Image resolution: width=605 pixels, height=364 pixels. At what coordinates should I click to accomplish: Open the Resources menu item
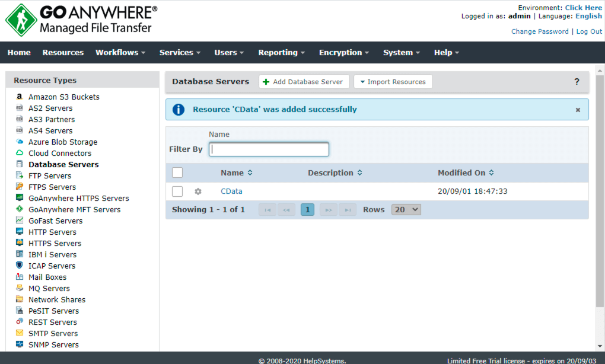(x=63, y=52)
